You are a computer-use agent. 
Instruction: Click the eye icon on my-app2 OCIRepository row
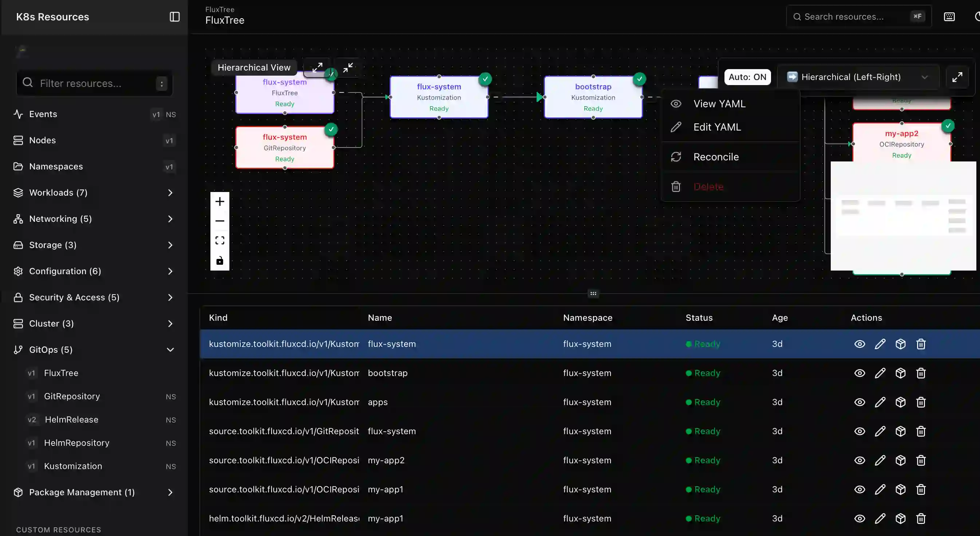860,460
